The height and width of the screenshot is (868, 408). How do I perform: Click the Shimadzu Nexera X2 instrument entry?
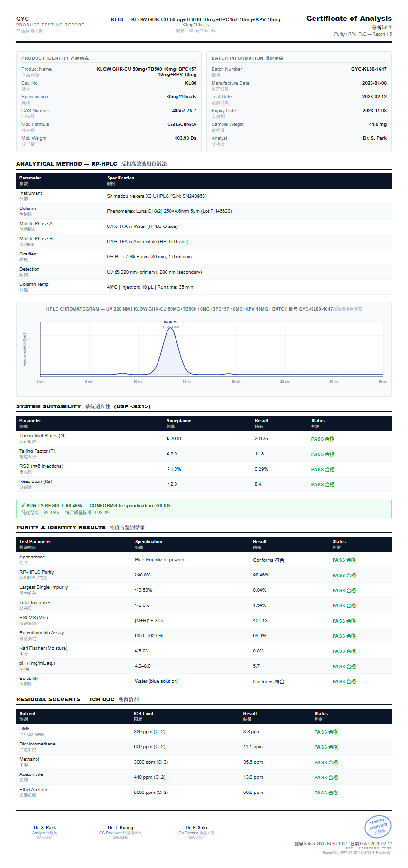[x=157, y=196]
